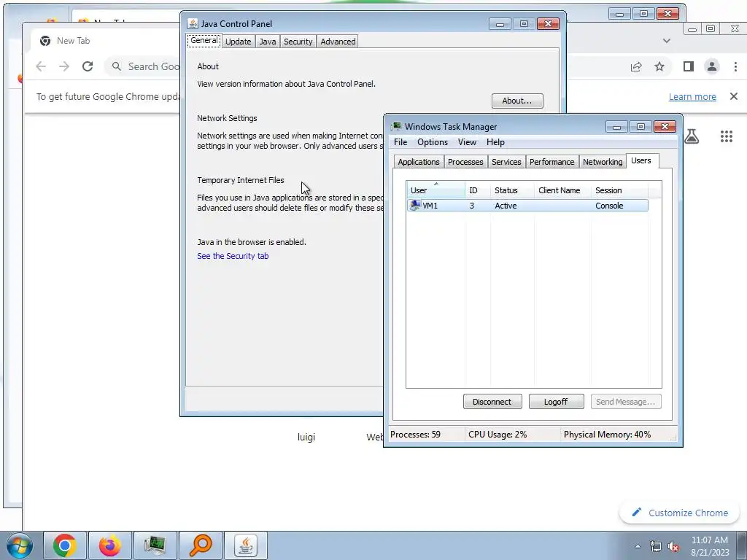Switch to Performance tab
The width and height of the screenshot is (747, 560).
tap(551, 162)
